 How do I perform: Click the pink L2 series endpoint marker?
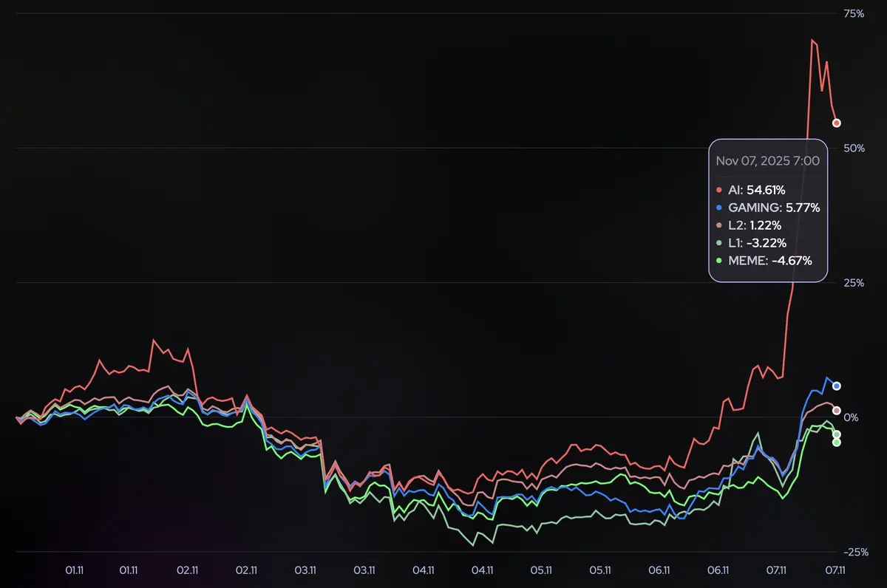837,411
